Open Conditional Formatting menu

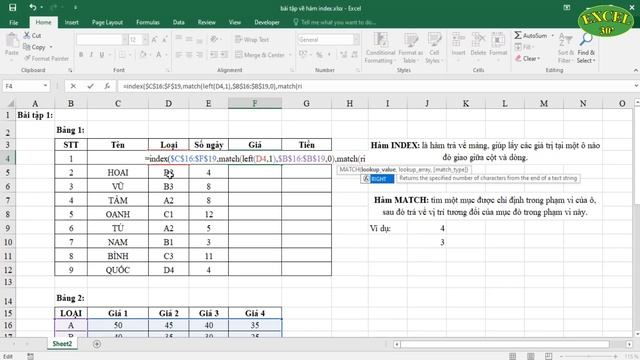pos(380,48)
